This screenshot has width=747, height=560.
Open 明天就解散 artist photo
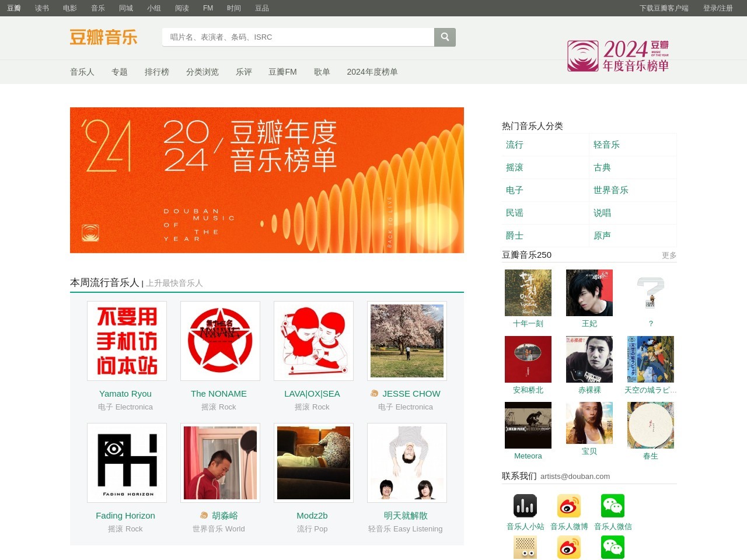407,463
